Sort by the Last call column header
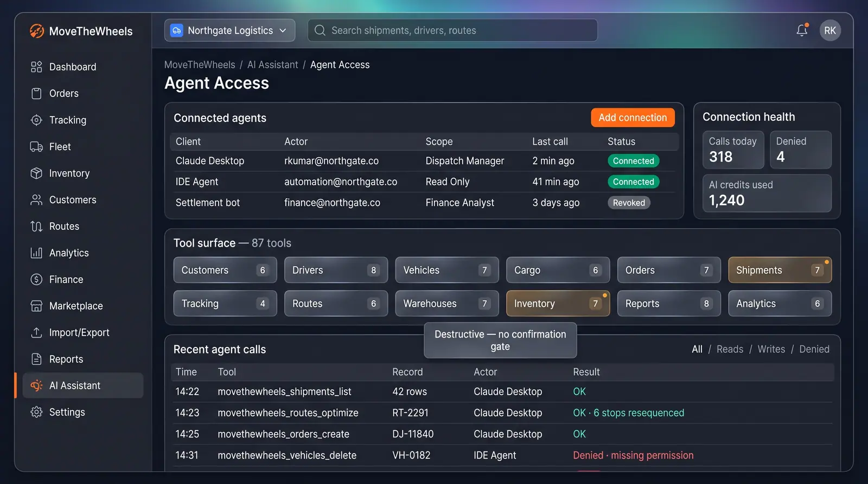The width and height of the screenshot is (868, 484). tap(550, 141)
